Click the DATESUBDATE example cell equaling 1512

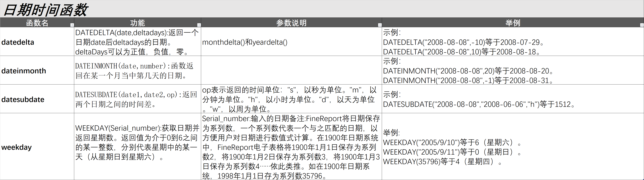(513, 99)
